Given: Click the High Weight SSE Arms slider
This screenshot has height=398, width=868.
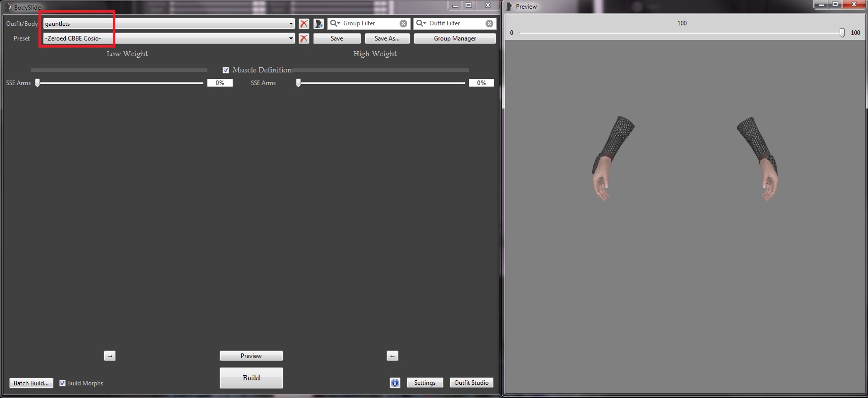Looking at the screenshot, I should (381, 83).
